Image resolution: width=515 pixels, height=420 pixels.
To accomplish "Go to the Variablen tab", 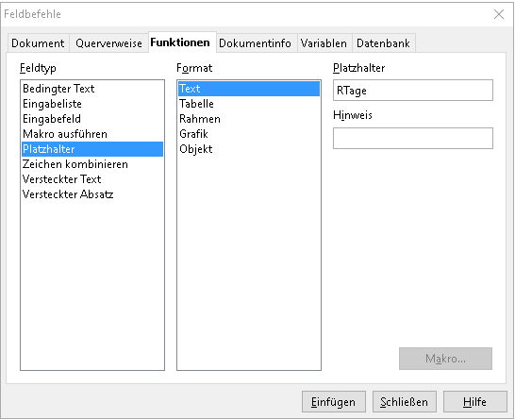I will coord(324,43).
